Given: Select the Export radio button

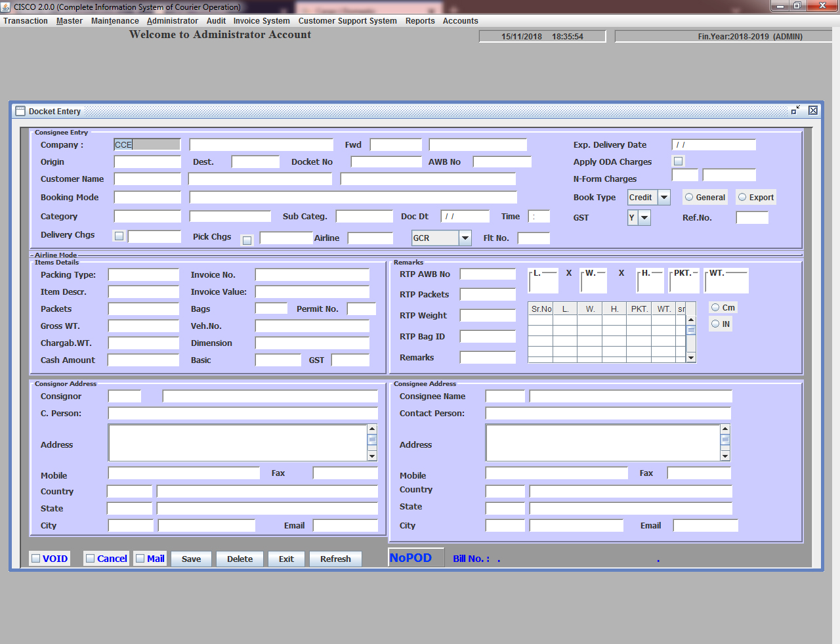Looking at the screenshot, I should [742, 197].
